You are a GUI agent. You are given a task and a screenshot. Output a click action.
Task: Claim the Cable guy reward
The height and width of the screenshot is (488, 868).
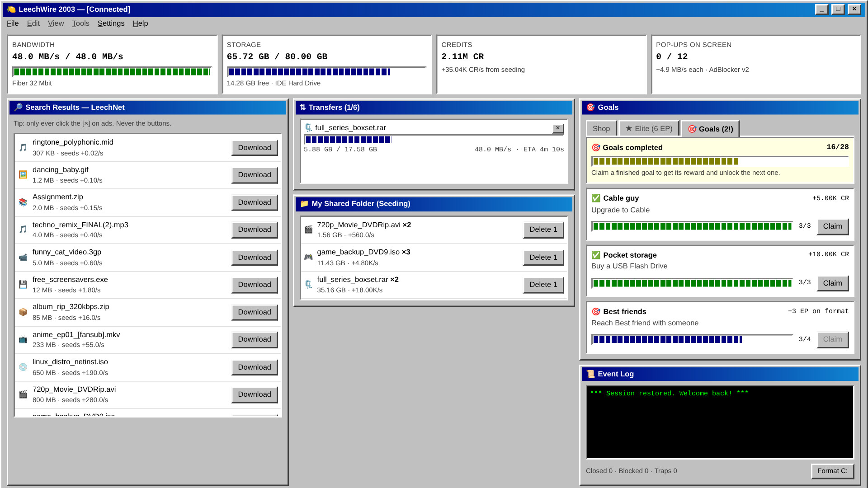pos(832,226)
